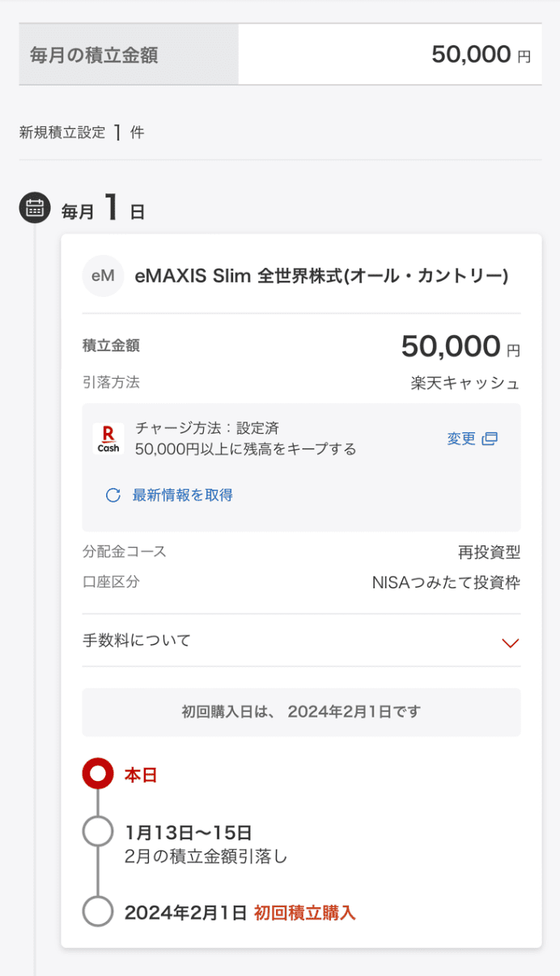Select the eMAXIS Slim 全世界株式 fund name
This screenshot has width=560, height=976.
click(324, 276)
